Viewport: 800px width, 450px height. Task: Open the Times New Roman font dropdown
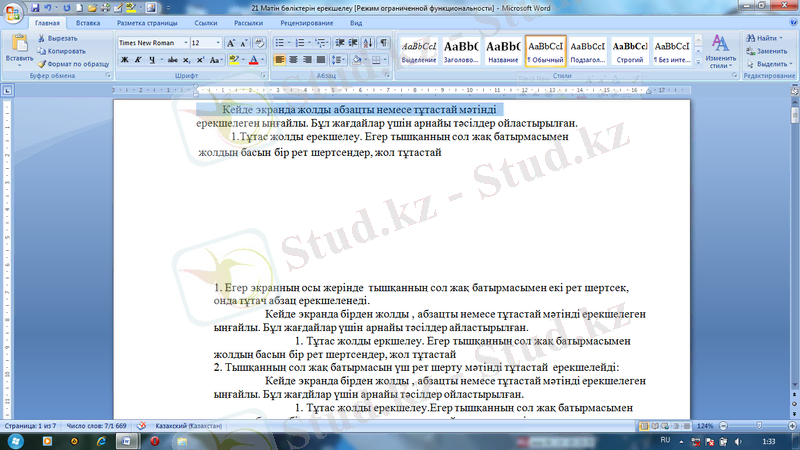(x=183, y=43)
